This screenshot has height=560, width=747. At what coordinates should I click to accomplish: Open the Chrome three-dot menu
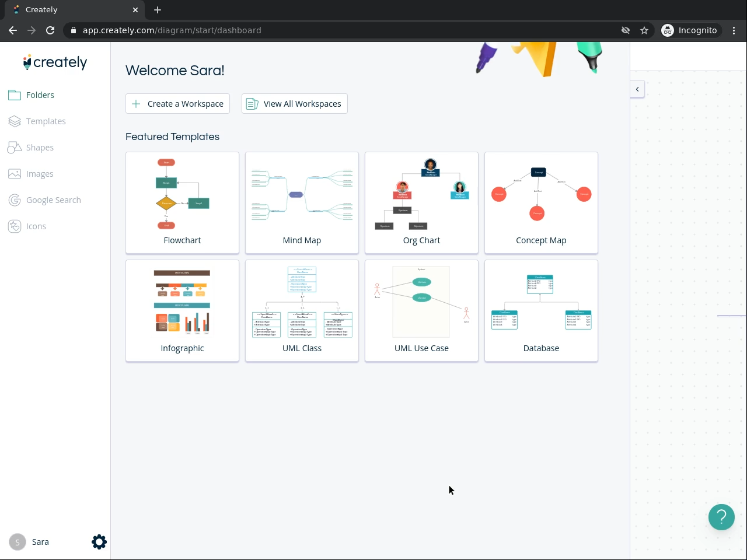click(x=734, y=30)
